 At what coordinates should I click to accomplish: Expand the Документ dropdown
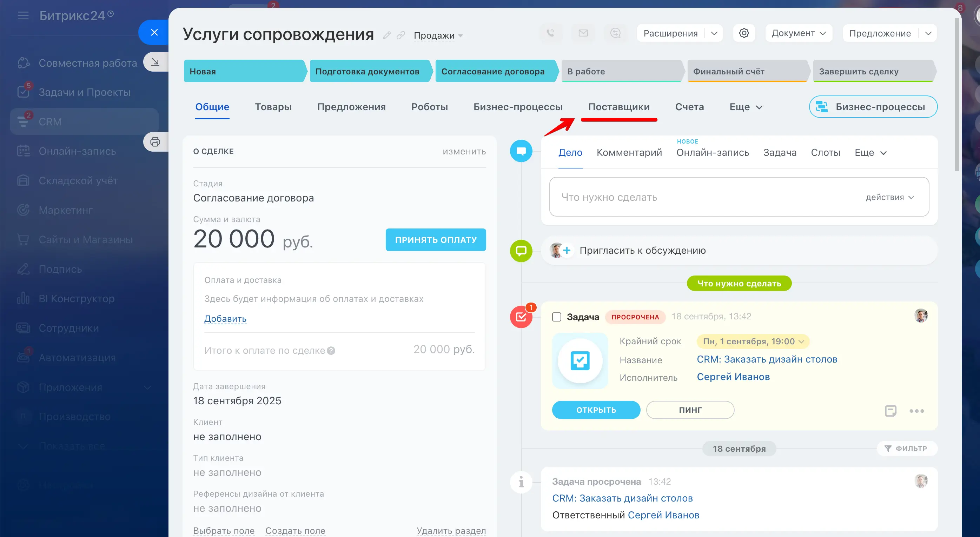(799, 33)
